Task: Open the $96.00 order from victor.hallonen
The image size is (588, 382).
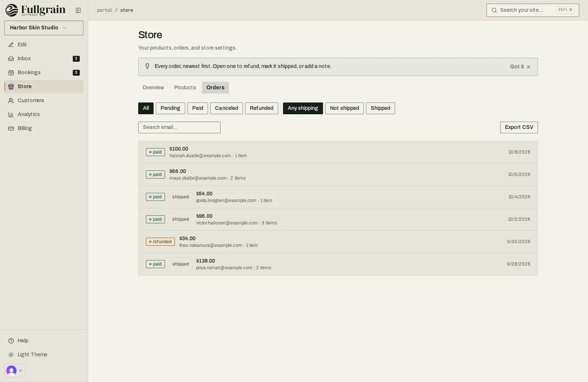Action: [338, 219]
